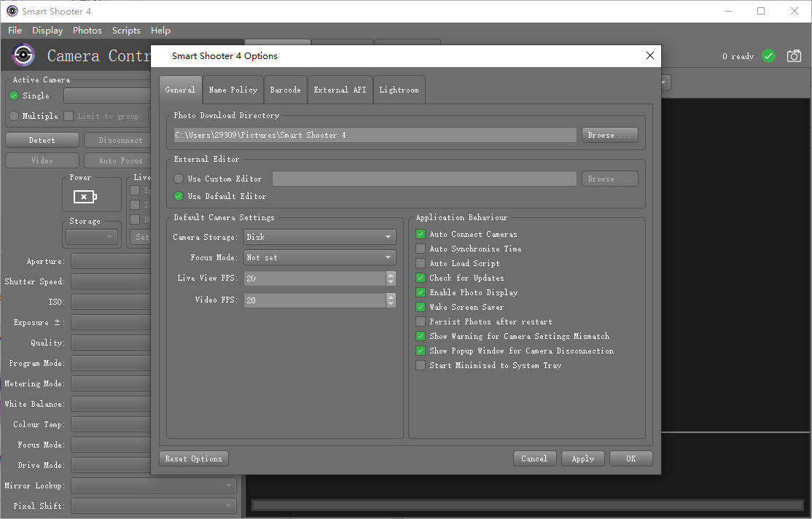Screen dimensions: 812x519
Task: Select Single active camera radio button
Action: click(x=14, y=95)
